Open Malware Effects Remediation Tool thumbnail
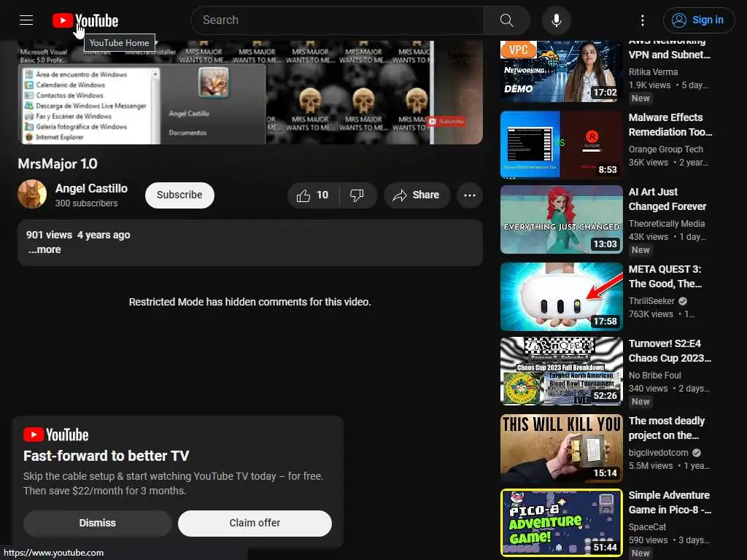The height and width of the screenshot is (560, 747). point(561,144)
